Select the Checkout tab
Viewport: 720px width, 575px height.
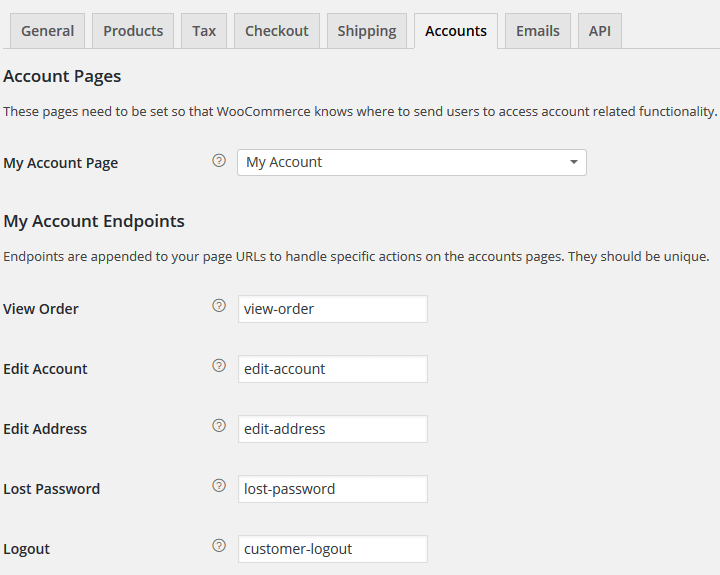[277, 31]
